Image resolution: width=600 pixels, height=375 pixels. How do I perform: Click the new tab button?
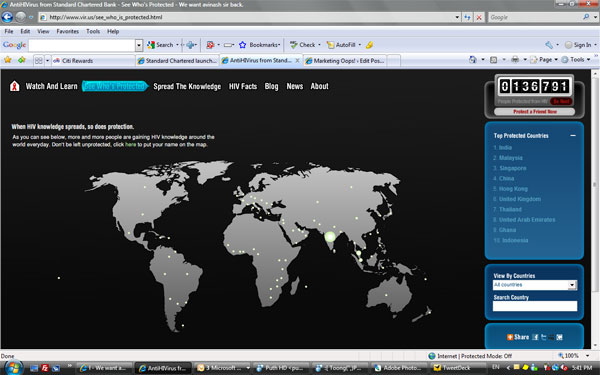[x=394, y=60]
